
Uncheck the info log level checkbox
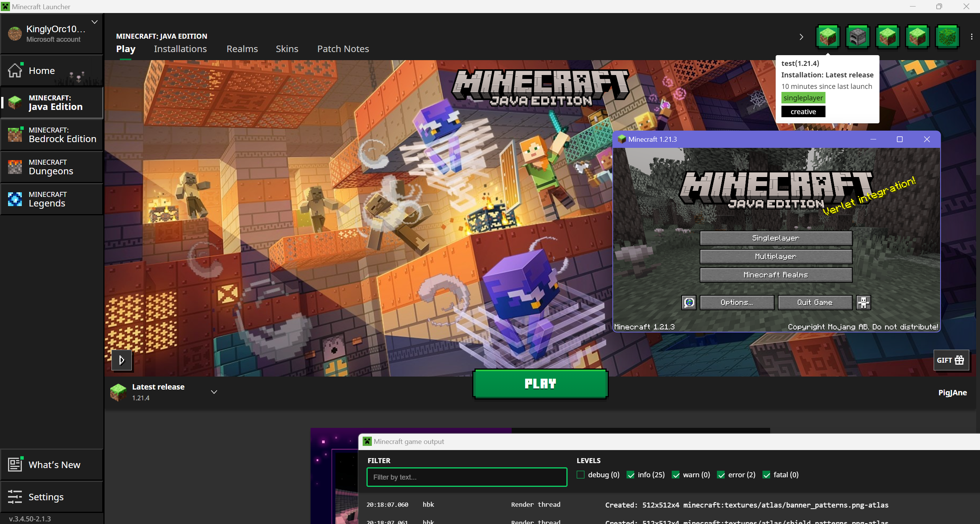pos(630,475)
